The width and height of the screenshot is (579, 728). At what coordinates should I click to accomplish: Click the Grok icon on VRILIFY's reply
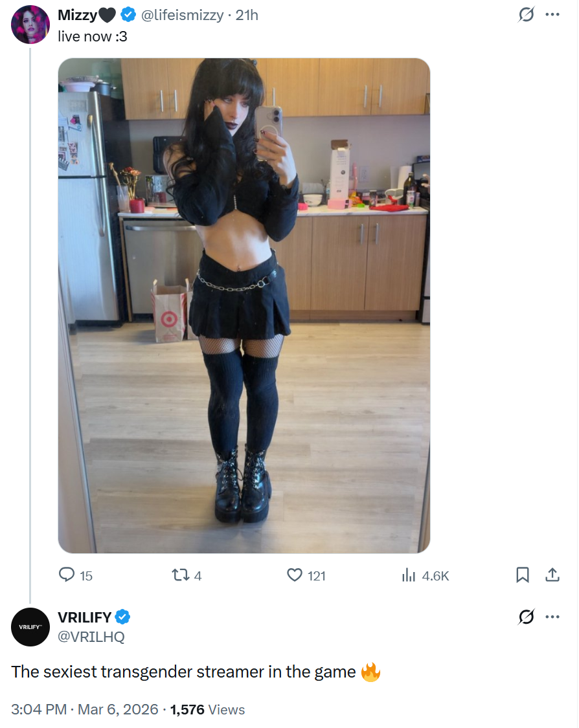(x=526, y=617)
